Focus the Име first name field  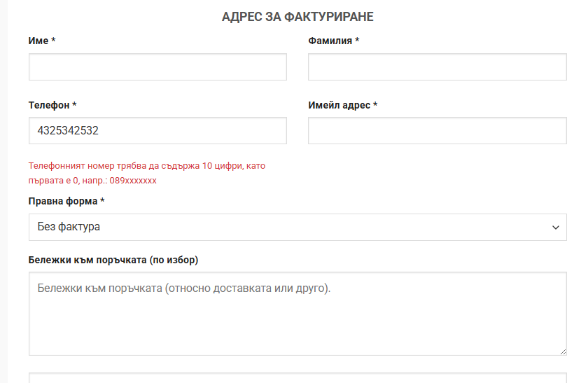157,67
